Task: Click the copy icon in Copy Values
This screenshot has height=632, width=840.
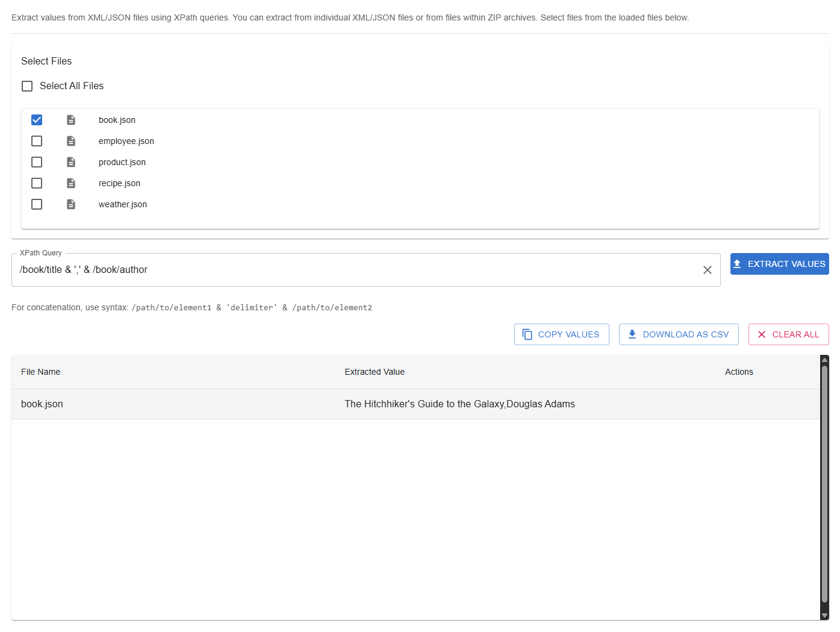Action: tap(527, 334)
